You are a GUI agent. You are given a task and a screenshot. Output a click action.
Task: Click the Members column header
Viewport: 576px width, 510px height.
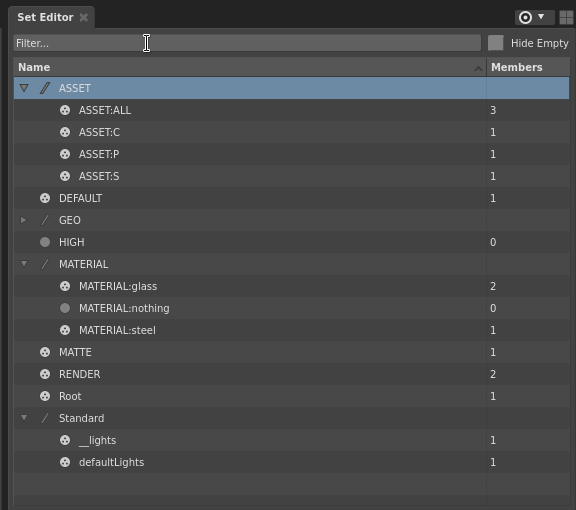[x=528, y=67]
